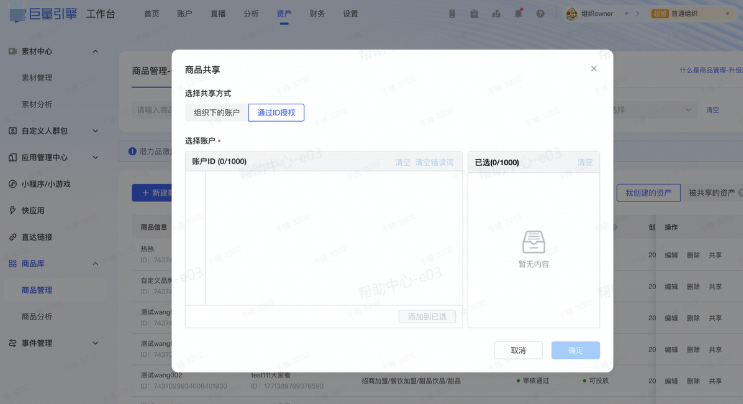Click the 清空 link in the filter bar
This screenshot has height=404, width=743.
(x=713, y=110)
